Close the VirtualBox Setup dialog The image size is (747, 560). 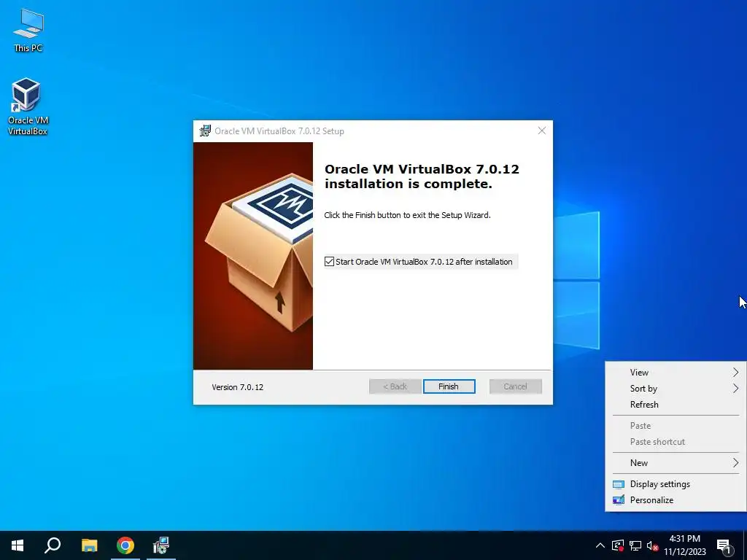click(x=542, y=131)
